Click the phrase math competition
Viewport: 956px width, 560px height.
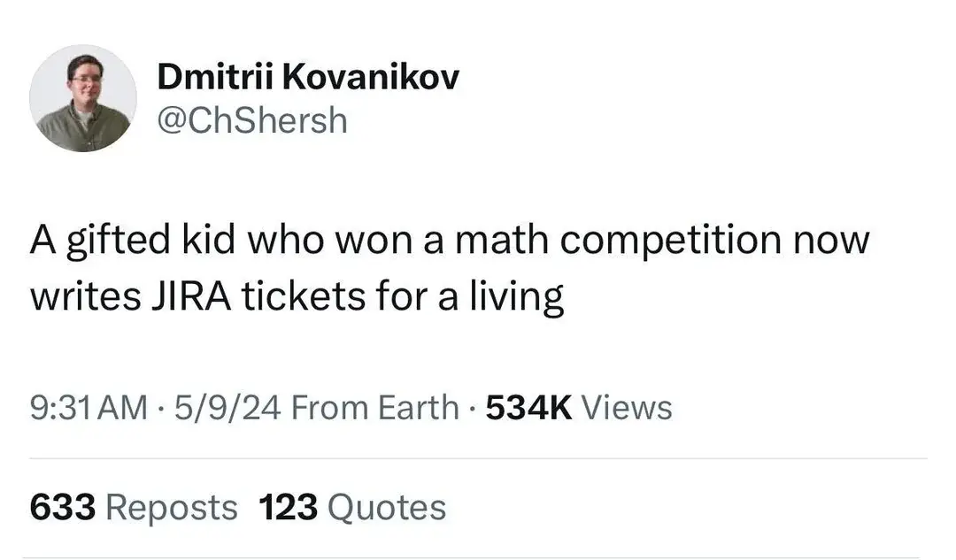(618, 240)
